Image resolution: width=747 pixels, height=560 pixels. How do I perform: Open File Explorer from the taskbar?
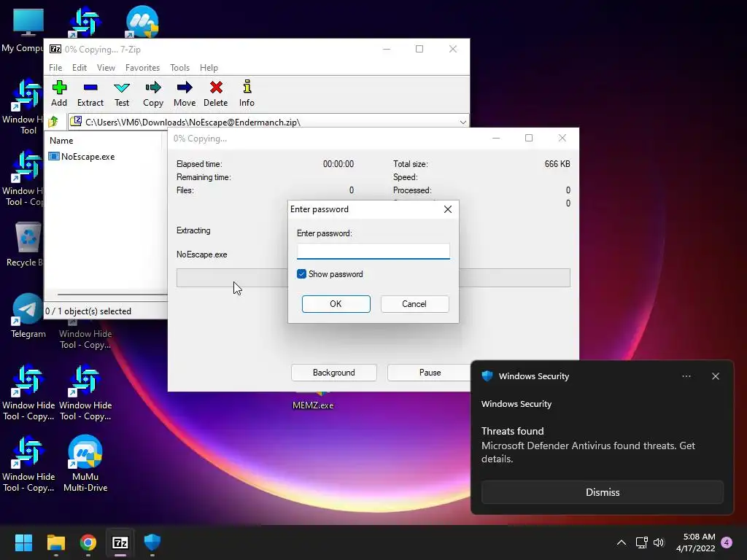[x=55, y=542]
